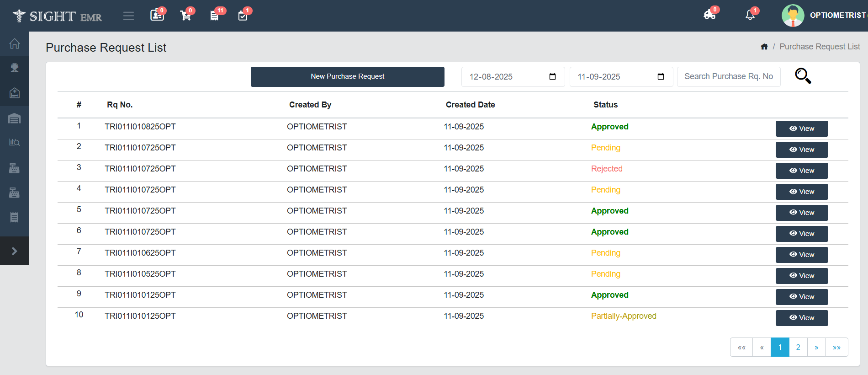Image resolution: width=868 pixels, height=375 pixels.
Task: Jump to the last page of results
Action: pos(836,347)
